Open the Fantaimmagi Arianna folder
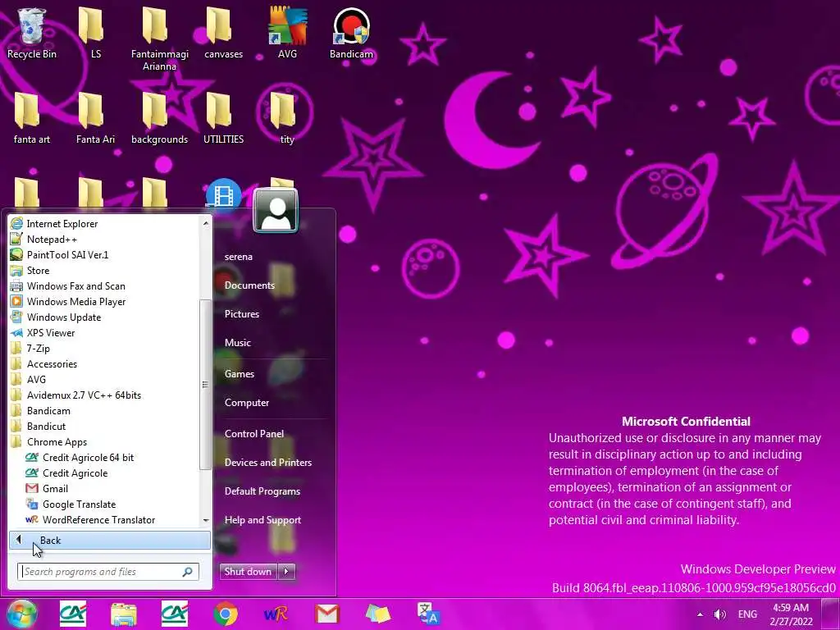Screen dimensions: 840x630 160,39
